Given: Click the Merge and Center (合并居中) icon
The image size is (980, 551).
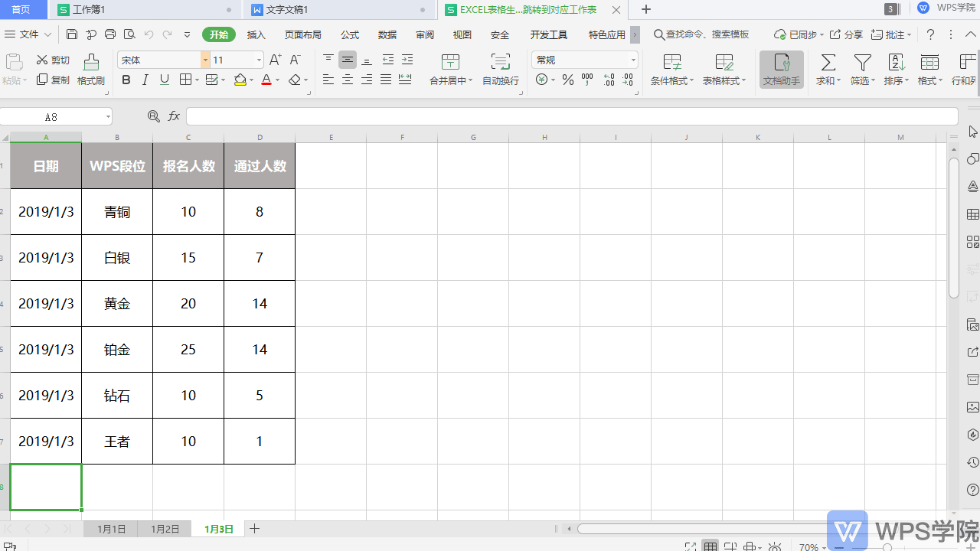Looking at the screenshot, I should [x=451, y=64].
